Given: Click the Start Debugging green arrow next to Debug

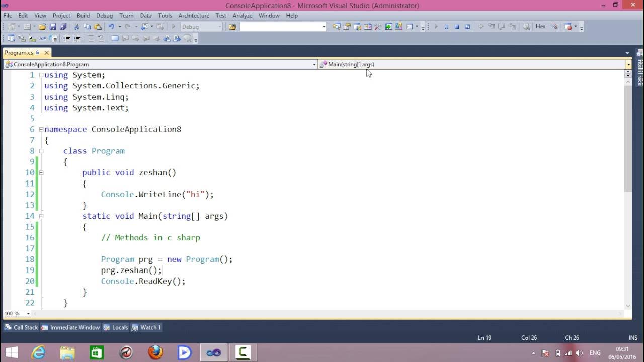Looking at the screenshot, I should 173,27.
